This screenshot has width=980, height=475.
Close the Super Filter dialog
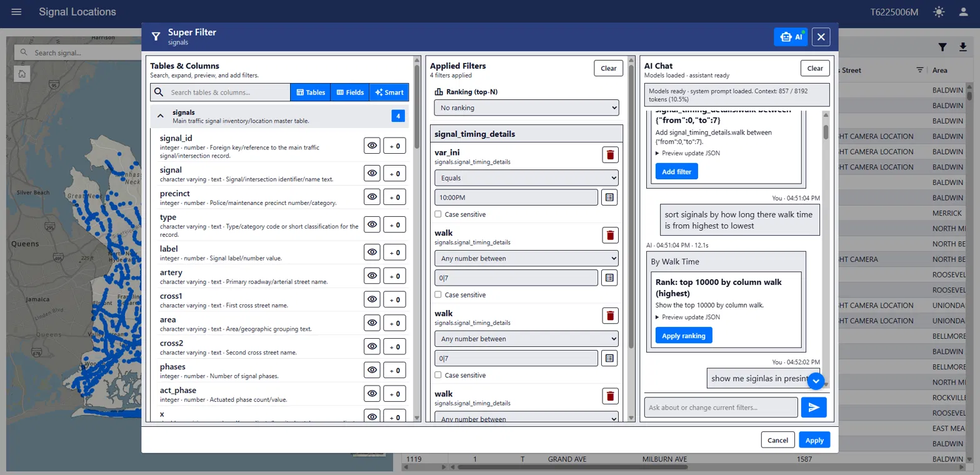pyautogui.click(x=821, y=37)
